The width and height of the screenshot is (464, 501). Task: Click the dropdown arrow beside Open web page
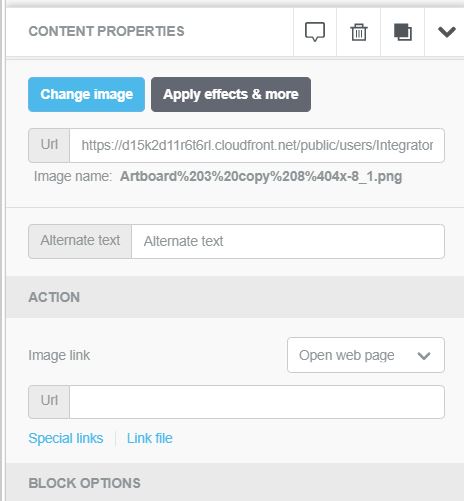424,356
